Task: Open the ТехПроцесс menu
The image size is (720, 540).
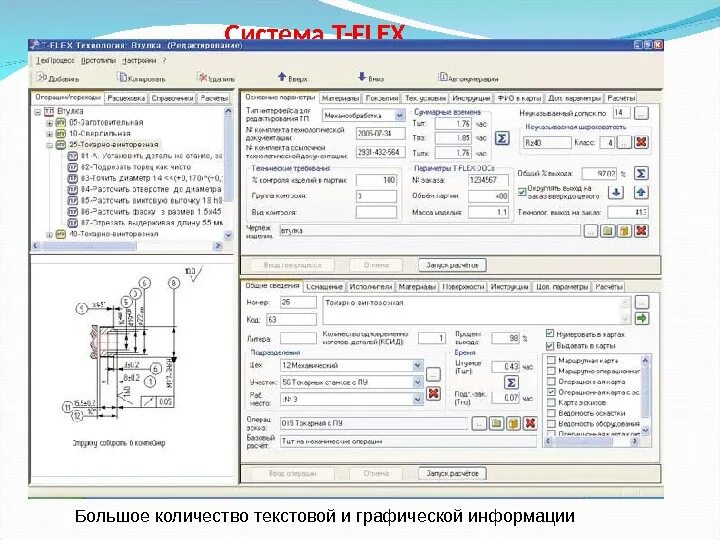Action: click(55, 61)
